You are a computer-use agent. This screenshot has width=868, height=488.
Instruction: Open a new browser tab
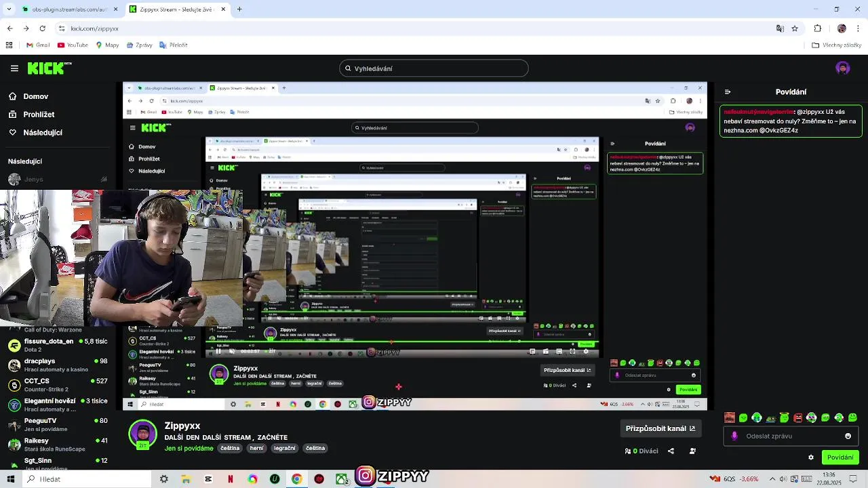(x=239, y=9)
